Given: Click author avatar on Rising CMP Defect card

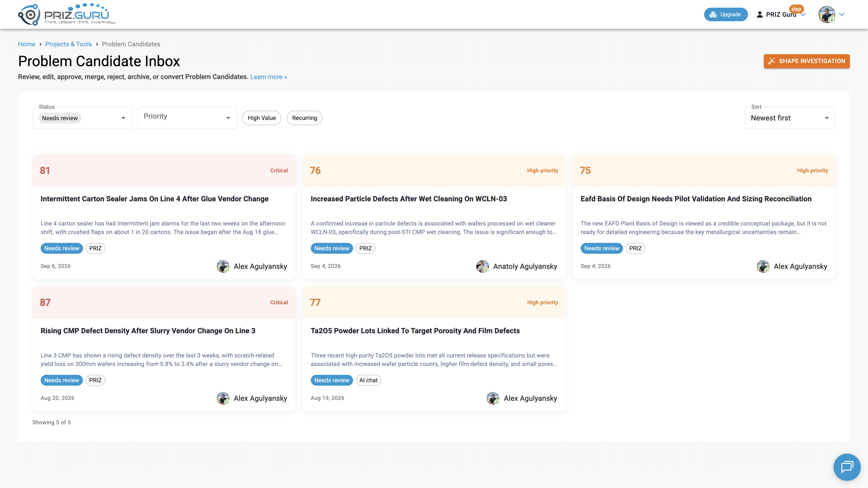Looking at the screenshot, I should 223,398.
